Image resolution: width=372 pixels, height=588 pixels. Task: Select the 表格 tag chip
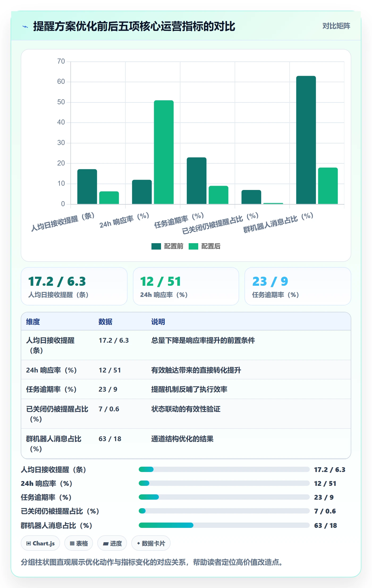pyautogui.click(x=79, y=543)
